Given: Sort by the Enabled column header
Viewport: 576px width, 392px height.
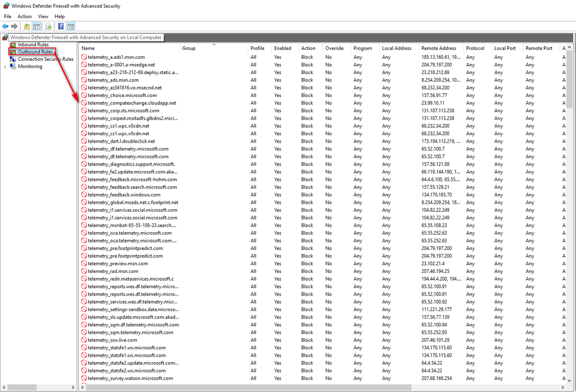Looking at the screenshot, I should pos(286,48).
